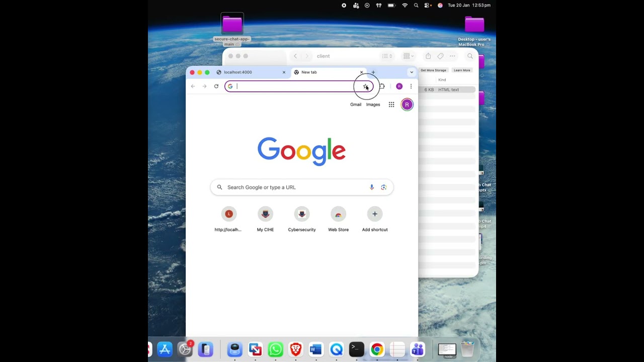
Task: Open the secure-chat-app-main desktop folder
Action: point(232,30)
